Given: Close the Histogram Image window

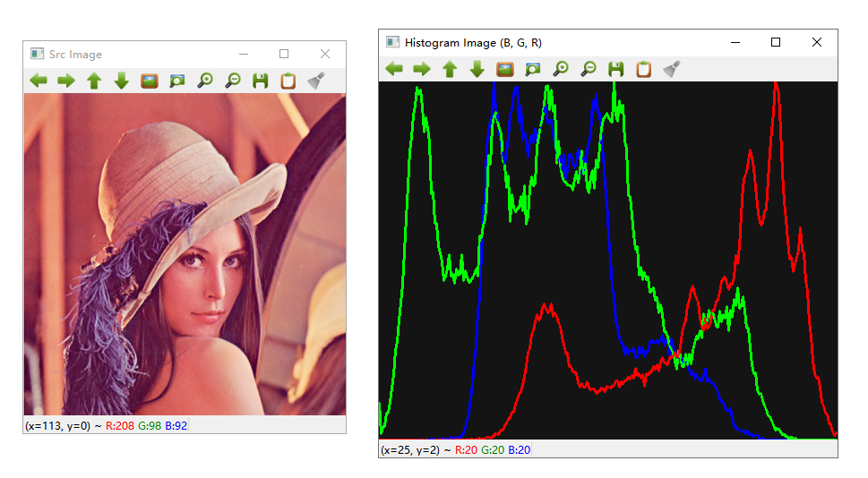Looking at the screenshot, I should [817, 42].
